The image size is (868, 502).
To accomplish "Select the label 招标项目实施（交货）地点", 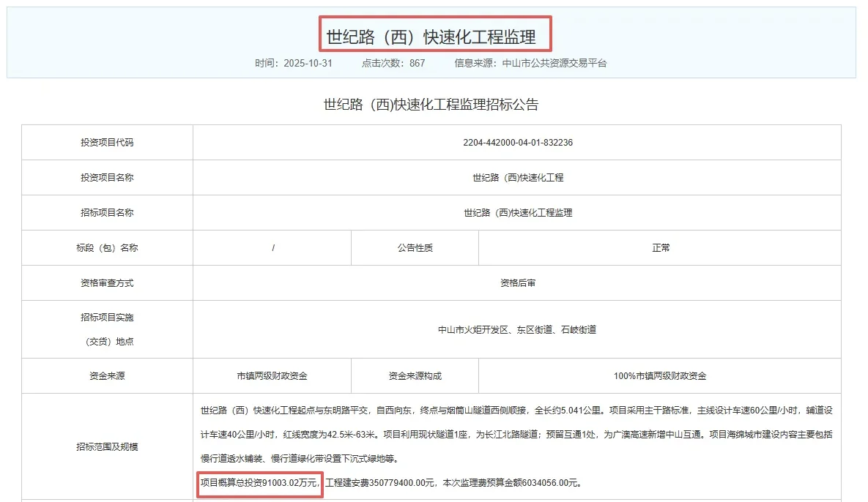I will (x=108, y=329).
